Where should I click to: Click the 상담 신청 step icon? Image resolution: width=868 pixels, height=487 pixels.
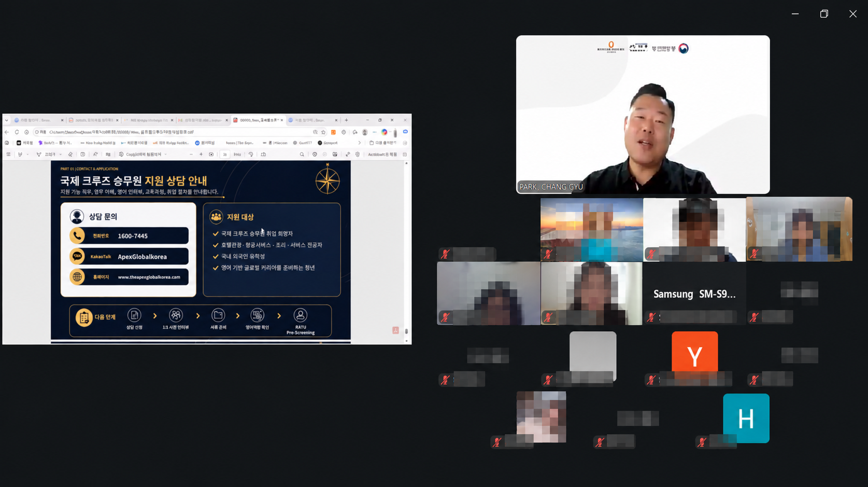click(134, 315)
